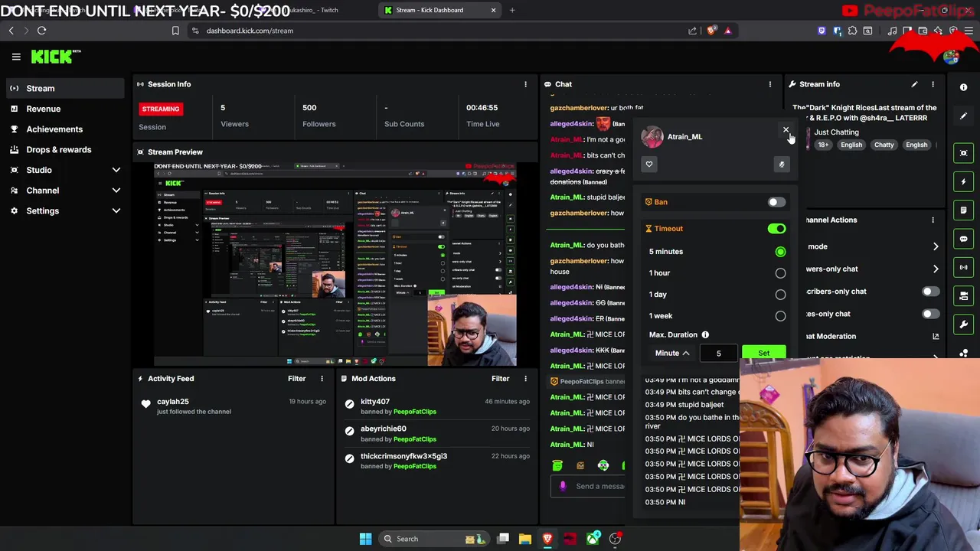
Task: Open the hamburger menu beside the Kick logo
Action: 15,57
